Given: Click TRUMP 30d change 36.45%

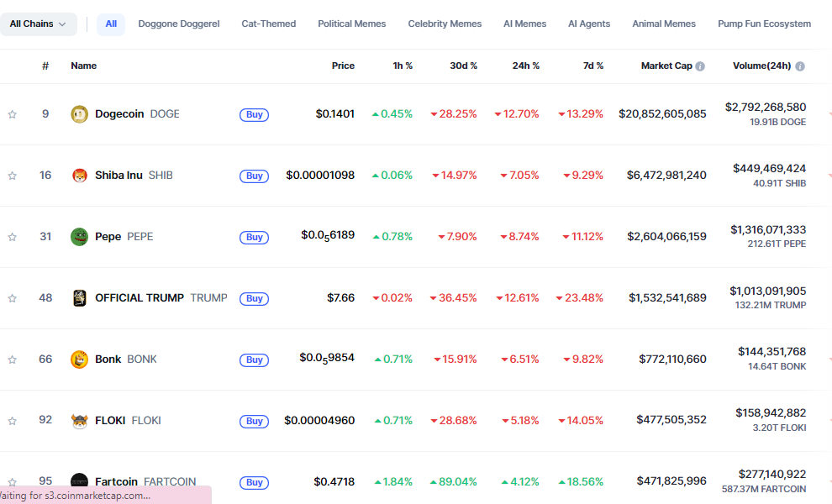Looking at the screenshot, I should pos(454,297).
